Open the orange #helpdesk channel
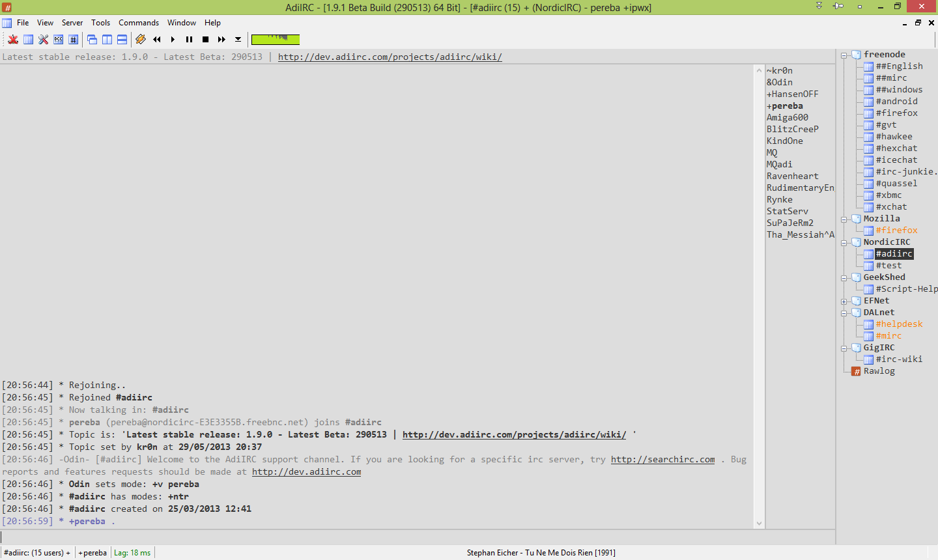Viewport: 938px width, 560px height. [x=899, y=324]
